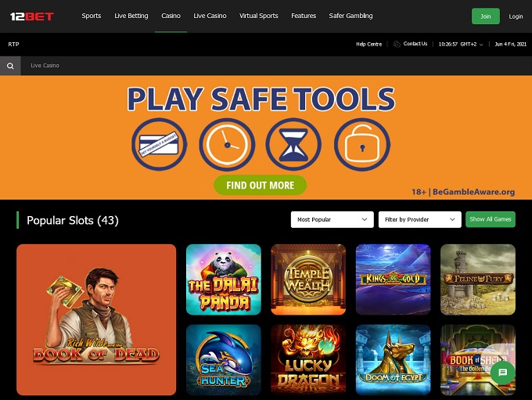Click the 12BET logo
Viewport: 532px width, 400px height.
coord(32,16)
